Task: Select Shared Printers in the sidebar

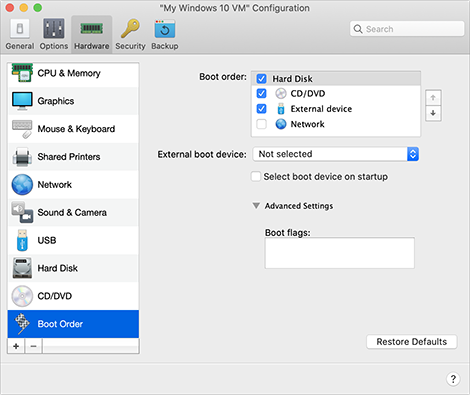Action: coord(73,157)
